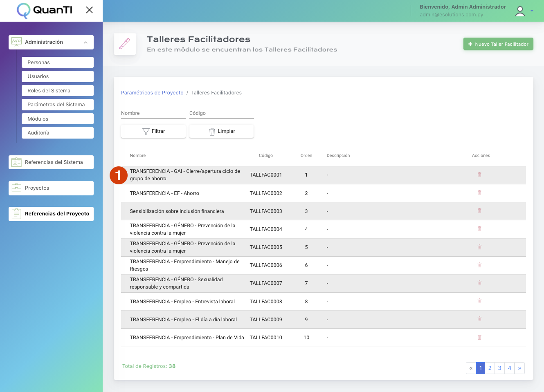The image size is (544, 392).
Task: Delete row TALLFAC0002 with trash icon
Action: 479,193
